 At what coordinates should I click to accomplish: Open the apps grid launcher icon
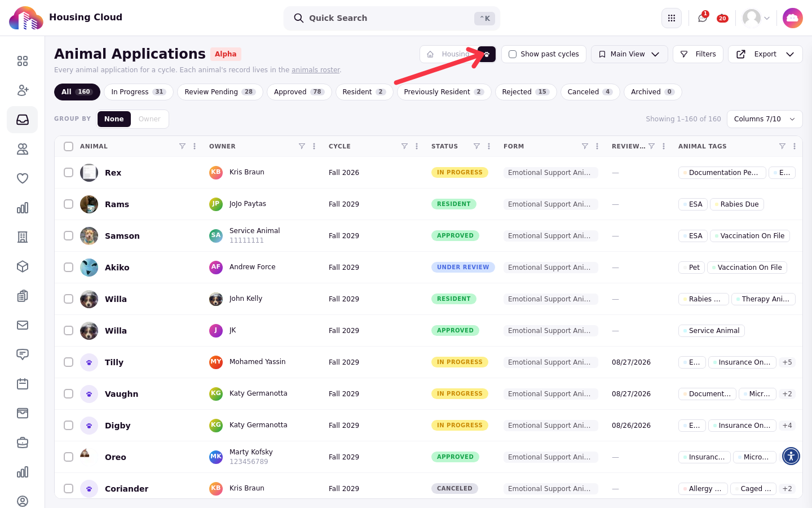pos(672,18)
